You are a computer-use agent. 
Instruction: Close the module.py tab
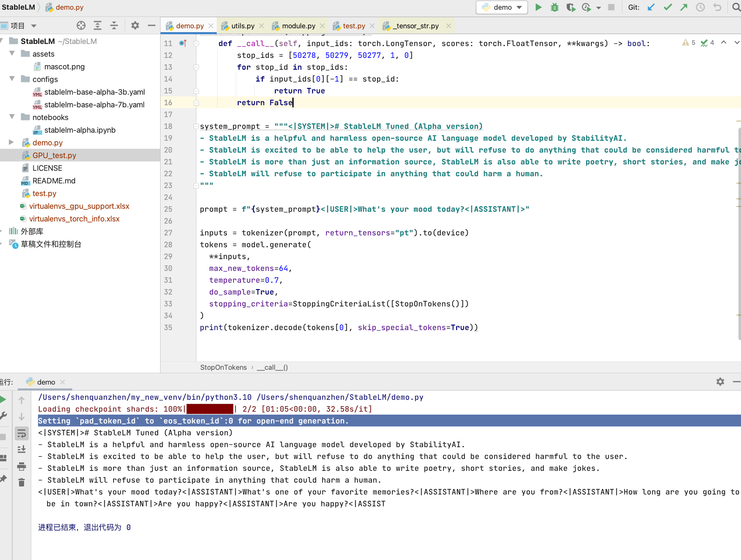[x=322, y=26]
